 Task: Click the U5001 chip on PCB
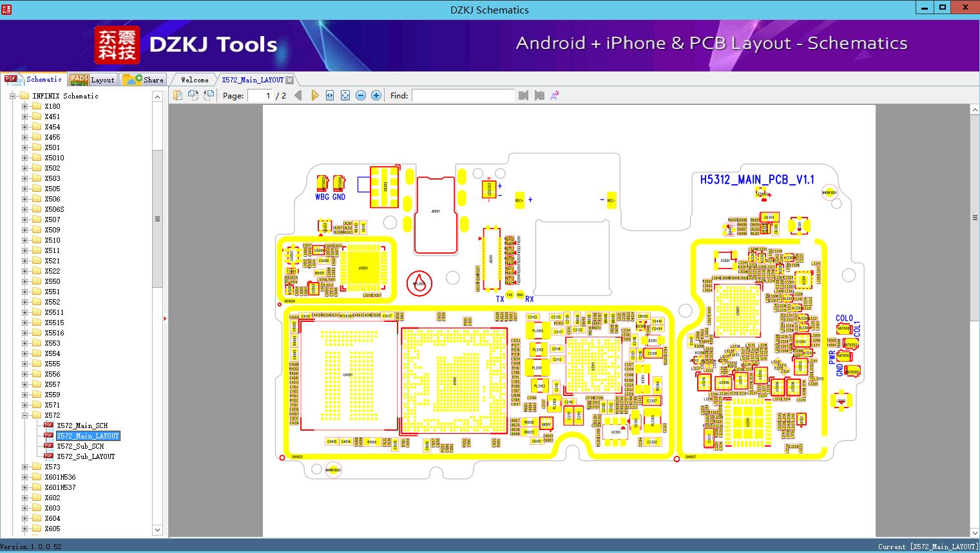coord(363,268)
